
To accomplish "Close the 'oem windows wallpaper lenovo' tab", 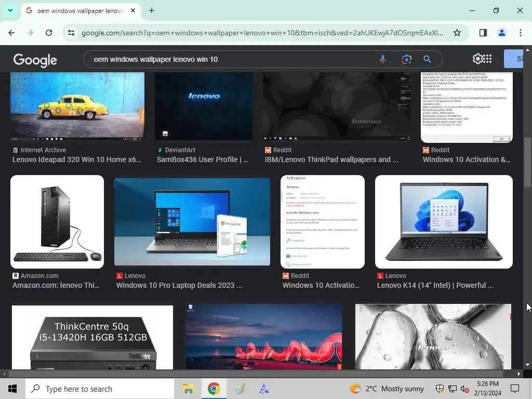I will (x=133, y=10).
